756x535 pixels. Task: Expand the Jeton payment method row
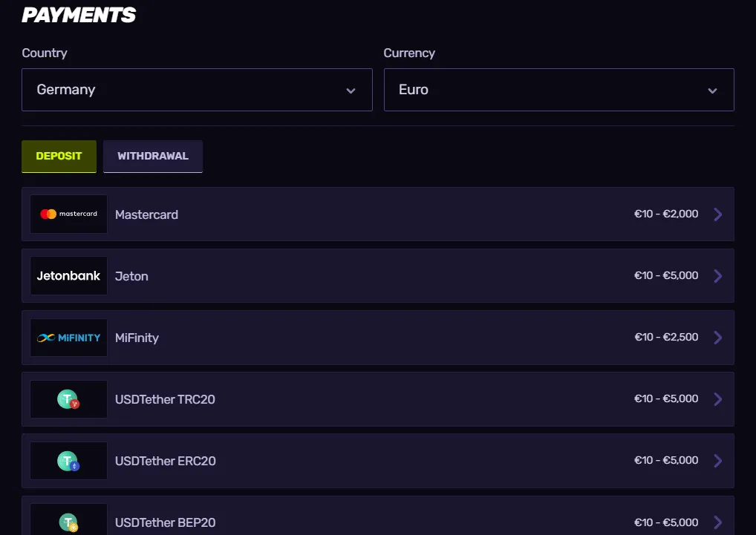click(717, 275)
